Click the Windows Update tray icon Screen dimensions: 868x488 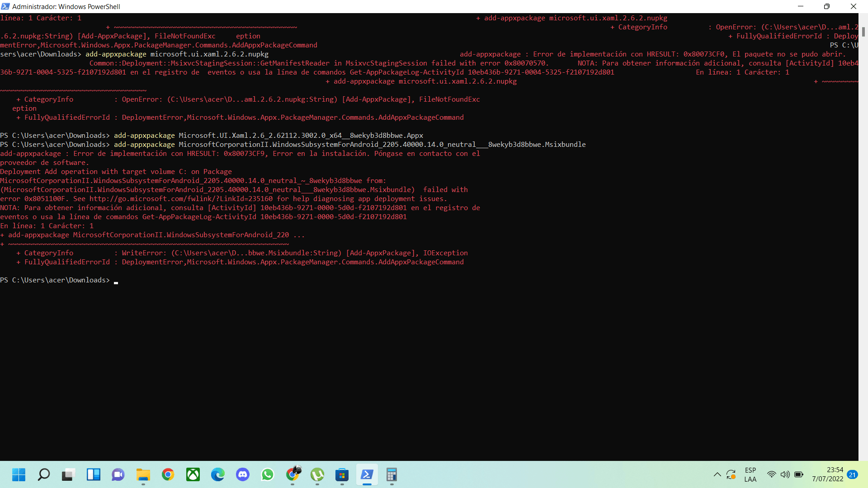click(x=731, y=474)
